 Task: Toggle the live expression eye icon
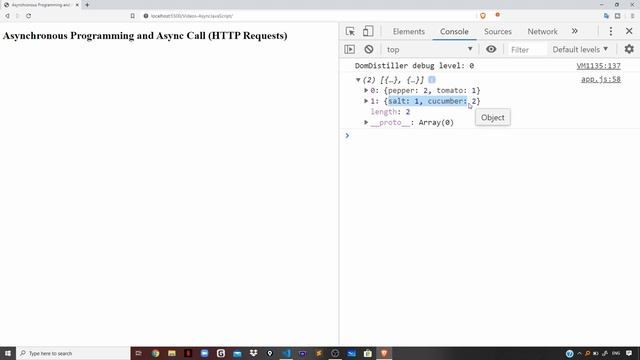[491, 49]
